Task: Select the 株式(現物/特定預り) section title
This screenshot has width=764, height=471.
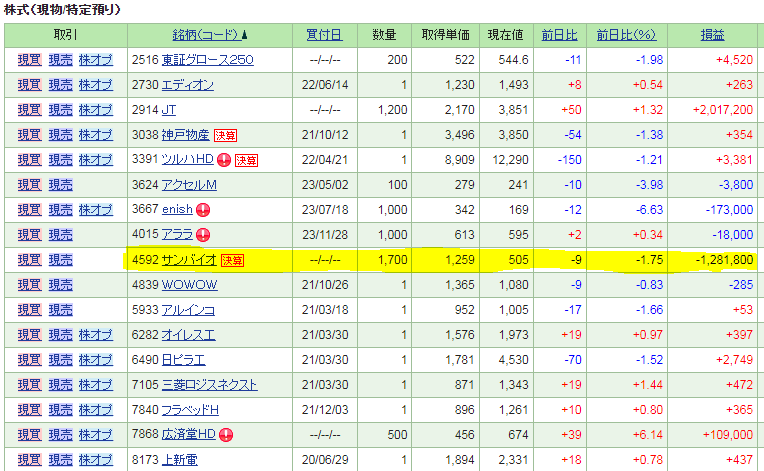Action: click(62, 9)
